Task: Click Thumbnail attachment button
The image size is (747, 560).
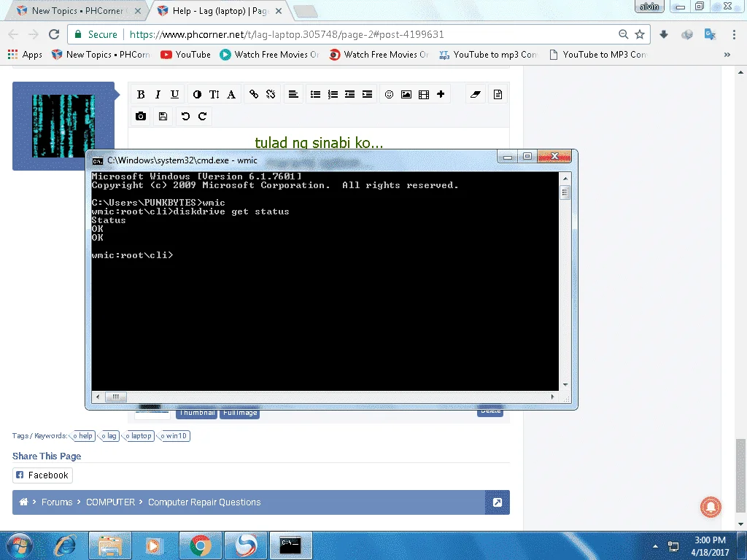Action: (x=197, y=413)
